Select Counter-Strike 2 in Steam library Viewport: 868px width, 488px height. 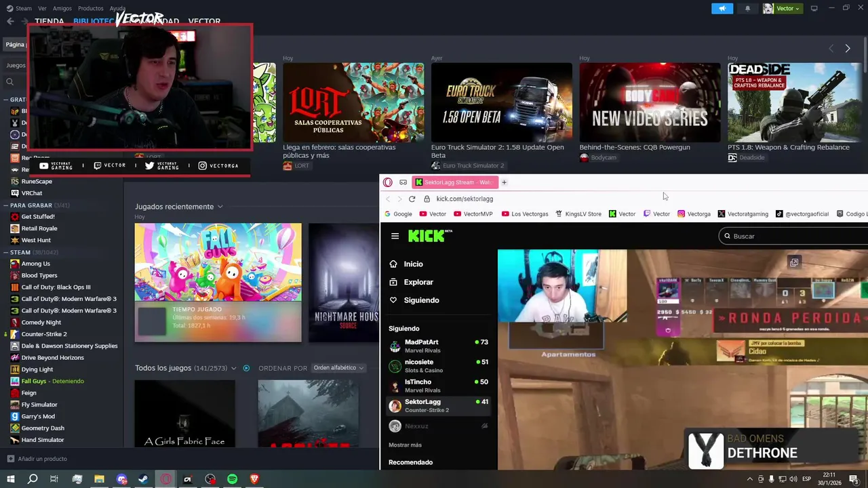(x=43, y=334)
